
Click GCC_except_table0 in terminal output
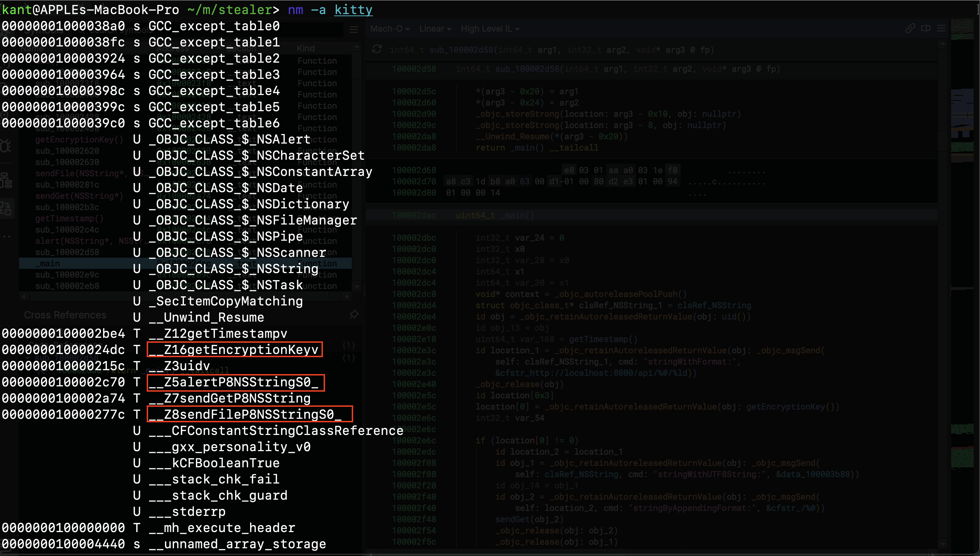[x=214, y=26]
